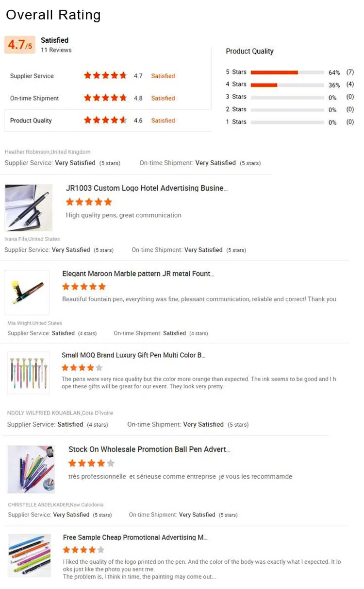View the black JR1003 pen thumbnail
The width and height of the screenshot is (364, 589).
click(x=29, y=208)
